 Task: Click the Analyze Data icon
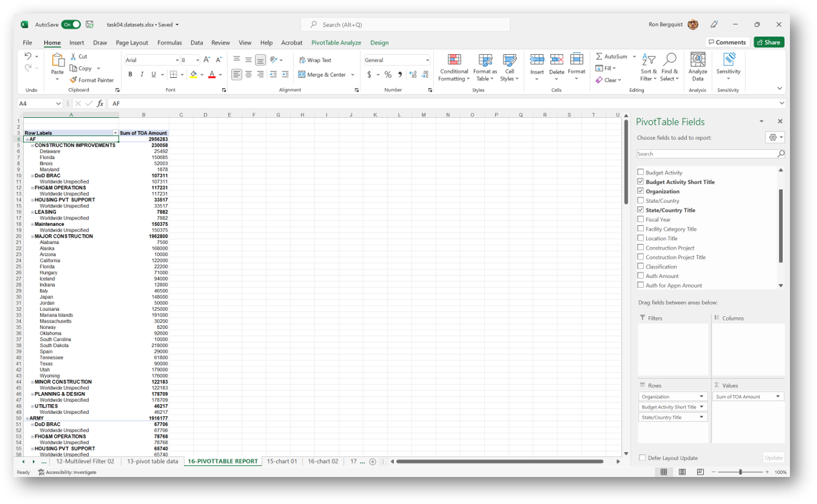click(x=697, y=61)
